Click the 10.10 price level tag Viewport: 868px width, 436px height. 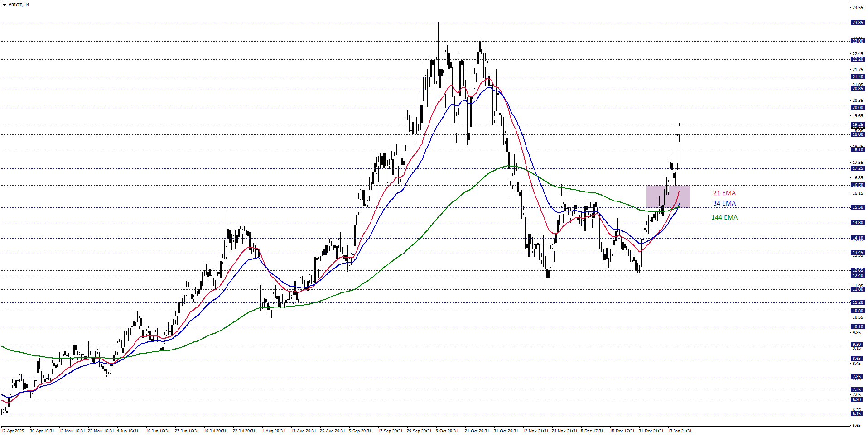(x=857, y=327)
